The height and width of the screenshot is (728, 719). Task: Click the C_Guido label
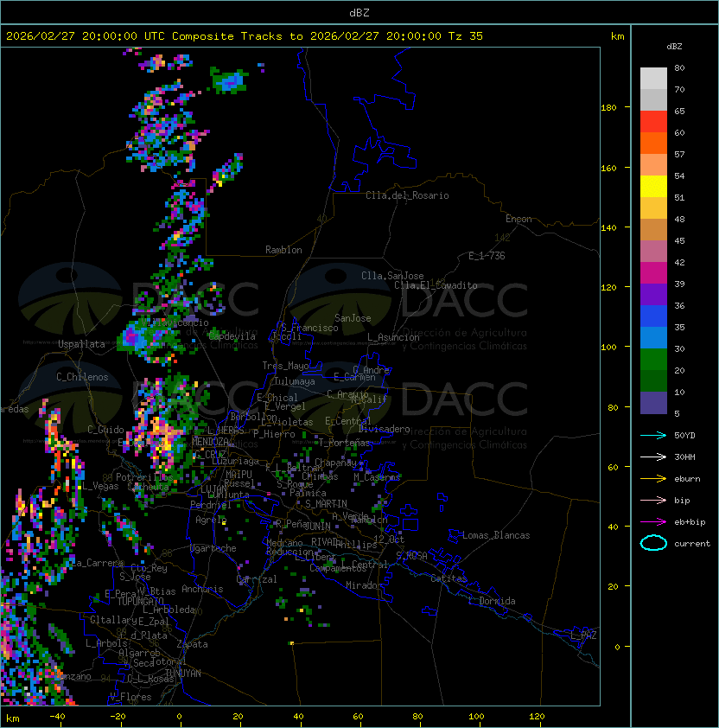click(x=105, y=430)
